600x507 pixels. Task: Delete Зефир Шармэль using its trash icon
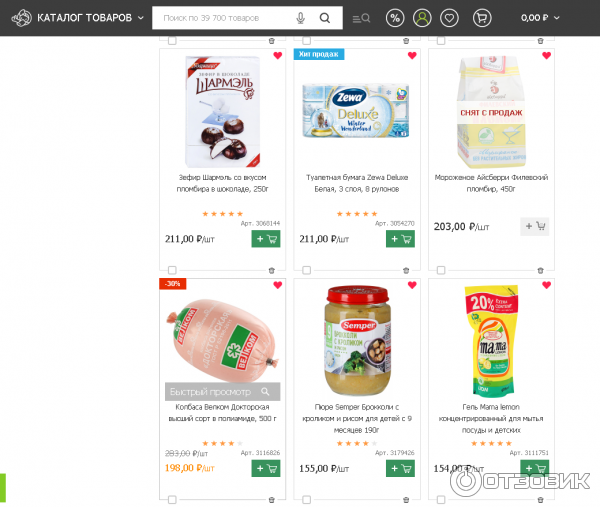[272, 270]
